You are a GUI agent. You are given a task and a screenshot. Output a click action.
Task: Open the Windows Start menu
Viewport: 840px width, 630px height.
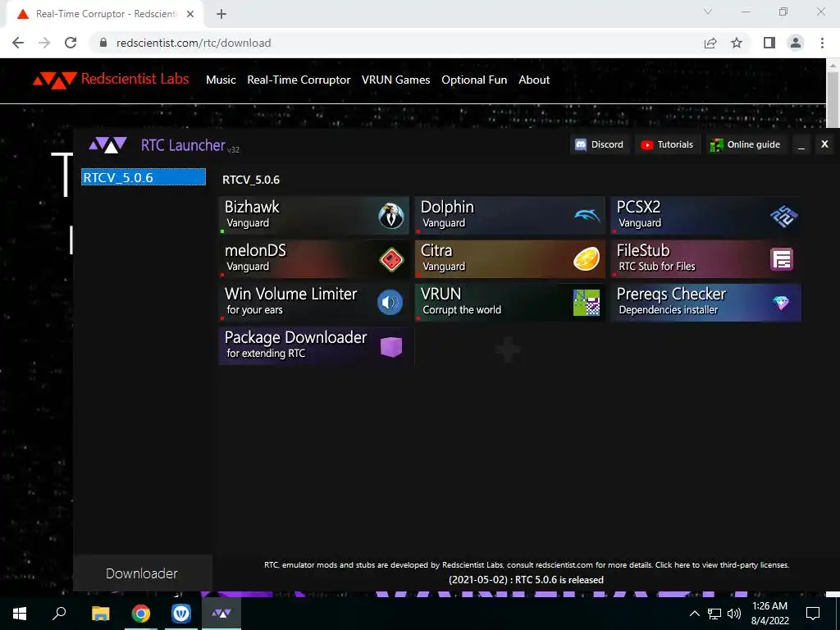tap(20, 613)
